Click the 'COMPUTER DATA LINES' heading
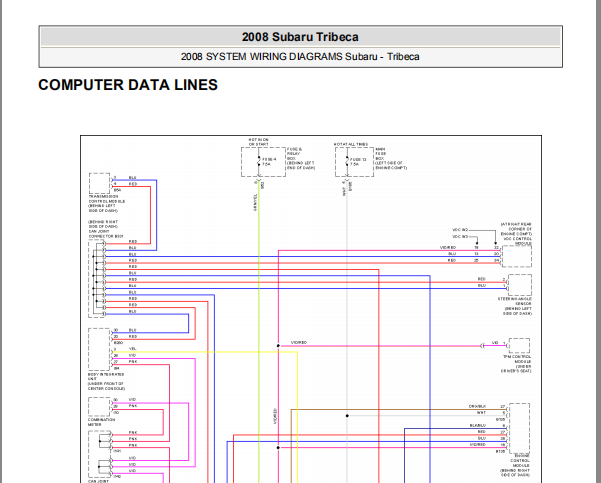The width and height of the screenshot is (601, 483). tap(128, 85)
